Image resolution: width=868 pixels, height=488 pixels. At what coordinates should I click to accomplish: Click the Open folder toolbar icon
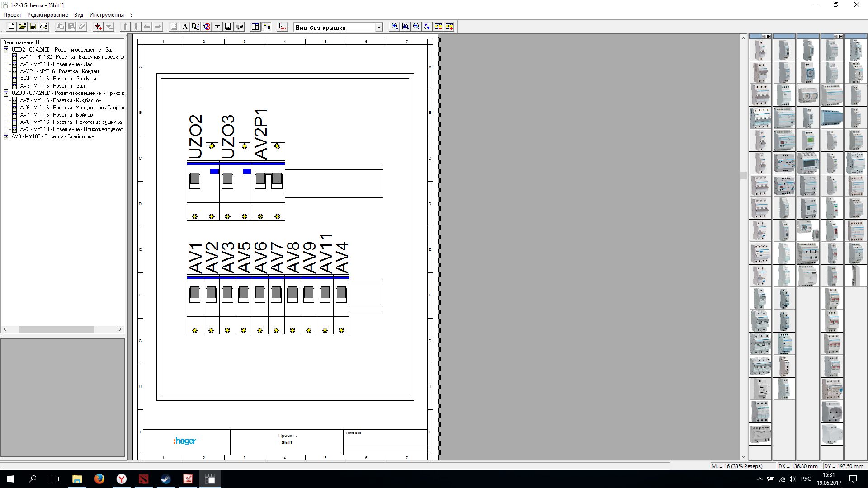point(22,27)
